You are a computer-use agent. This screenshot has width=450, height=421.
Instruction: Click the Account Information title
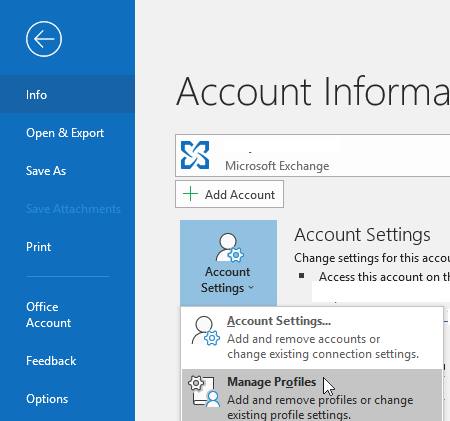(x=313, y=91)
